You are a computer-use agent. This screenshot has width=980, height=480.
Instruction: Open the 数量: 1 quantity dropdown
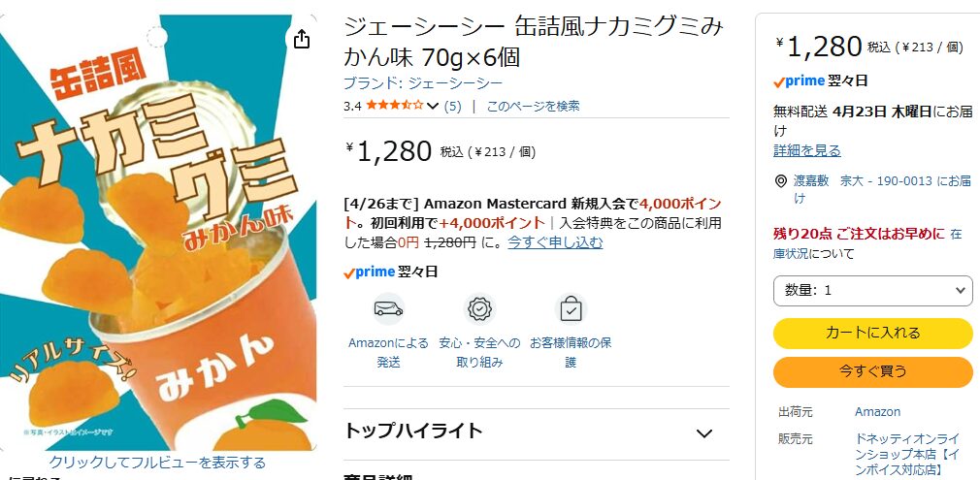(872, 291)
